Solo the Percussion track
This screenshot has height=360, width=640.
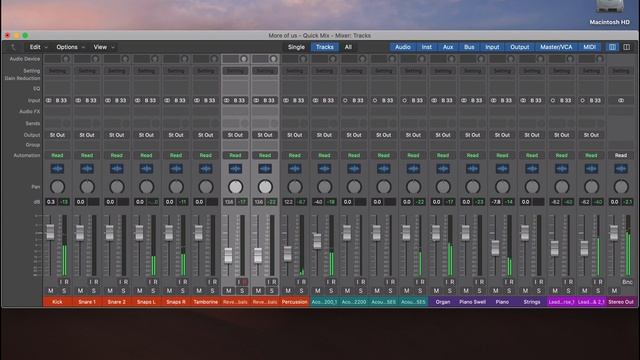click(x=301, y=291)
